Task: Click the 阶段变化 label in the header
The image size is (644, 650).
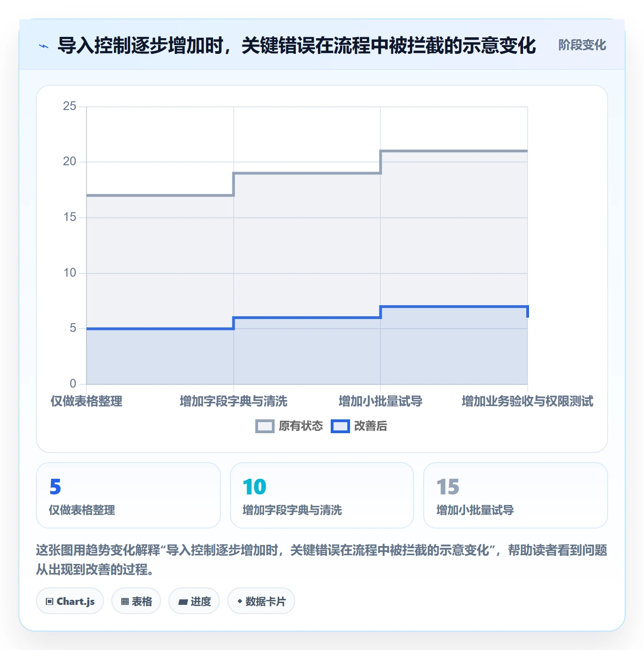Action: coord(582,45)
